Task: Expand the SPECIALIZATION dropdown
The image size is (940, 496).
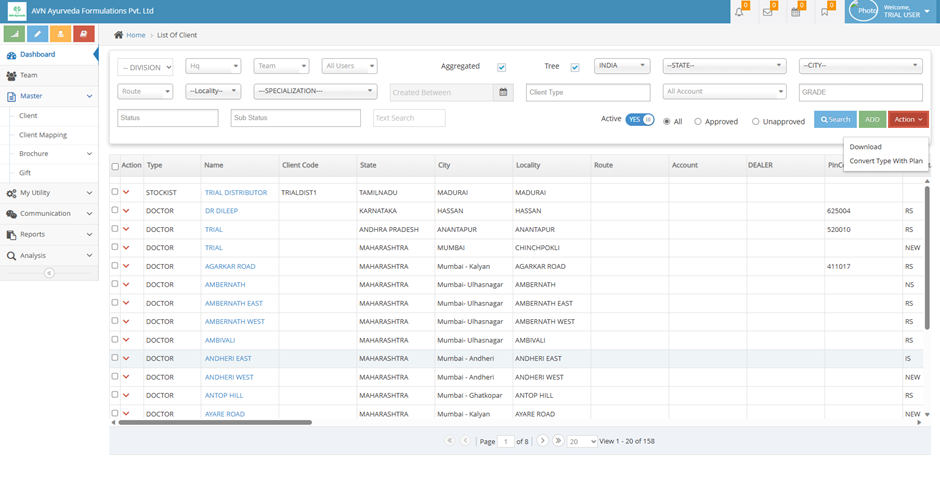Action: click(x=315, y=91)
